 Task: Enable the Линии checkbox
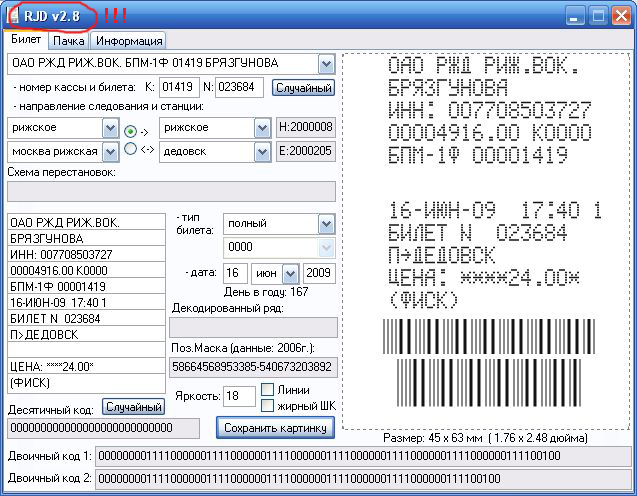[267, 390]
